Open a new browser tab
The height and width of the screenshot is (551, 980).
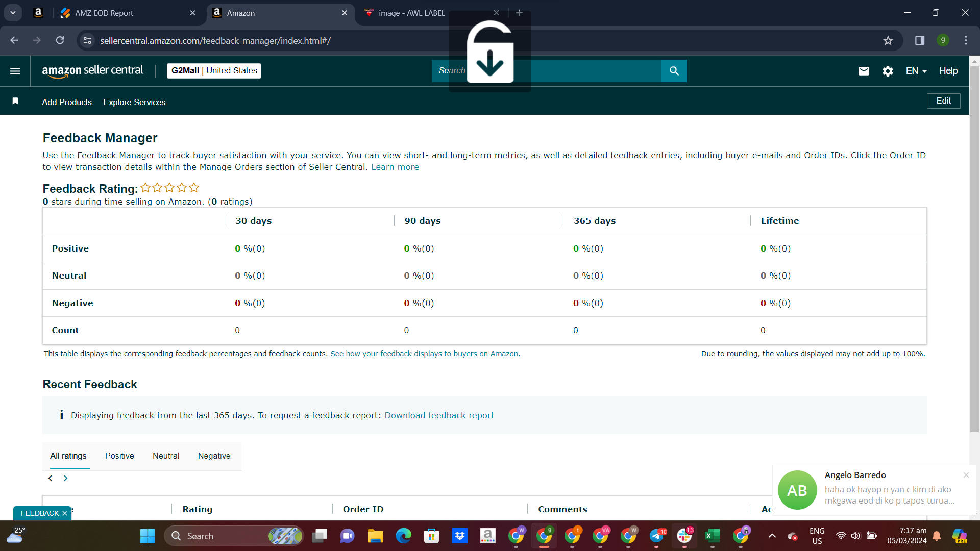519,13
